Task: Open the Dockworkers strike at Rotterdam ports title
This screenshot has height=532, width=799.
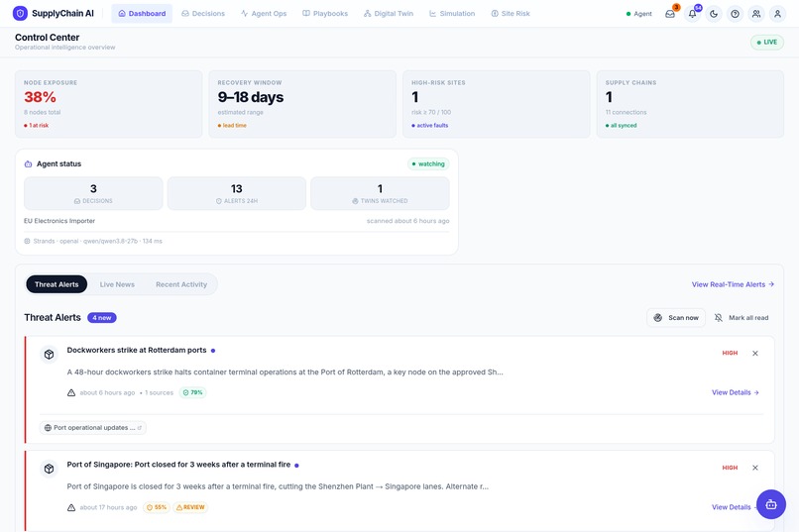Action: coord(137,351)
